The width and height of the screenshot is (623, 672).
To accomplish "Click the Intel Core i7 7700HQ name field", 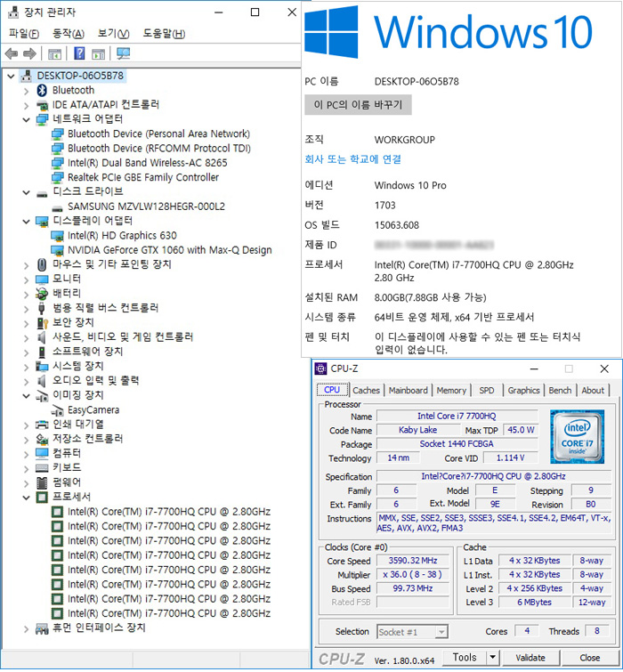I will tap(457, 417).
